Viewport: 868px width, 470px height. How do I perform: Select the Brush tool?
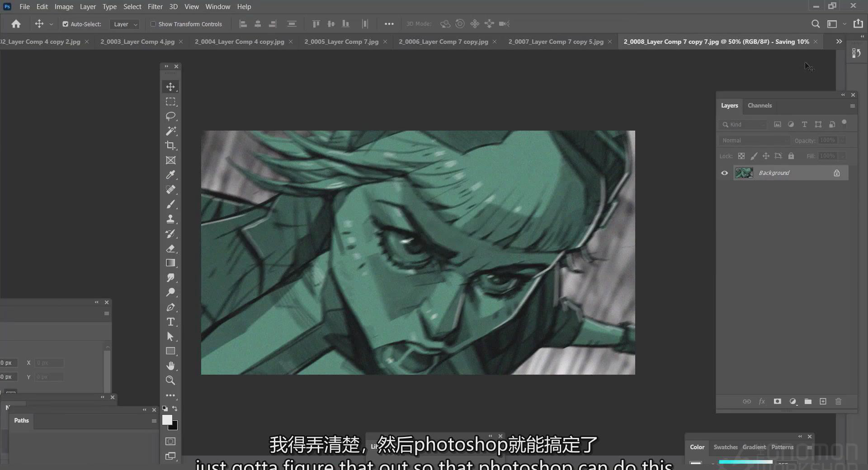point(170,204)
